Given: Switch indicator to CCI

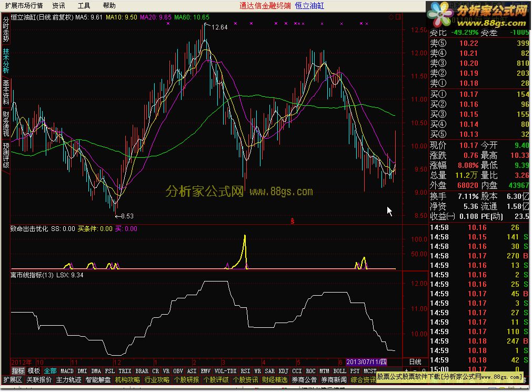Looking at the screenshot, I should (297, 371).
